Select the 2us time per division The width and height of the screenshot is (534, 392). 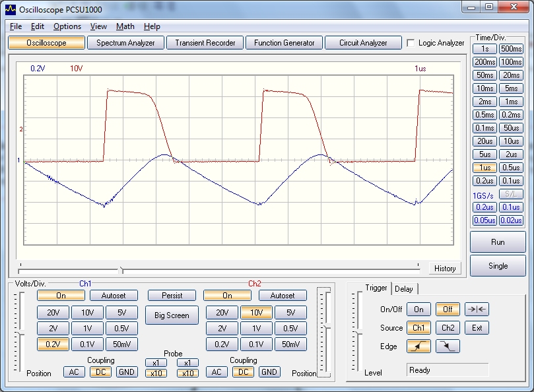tap(511, 154)
